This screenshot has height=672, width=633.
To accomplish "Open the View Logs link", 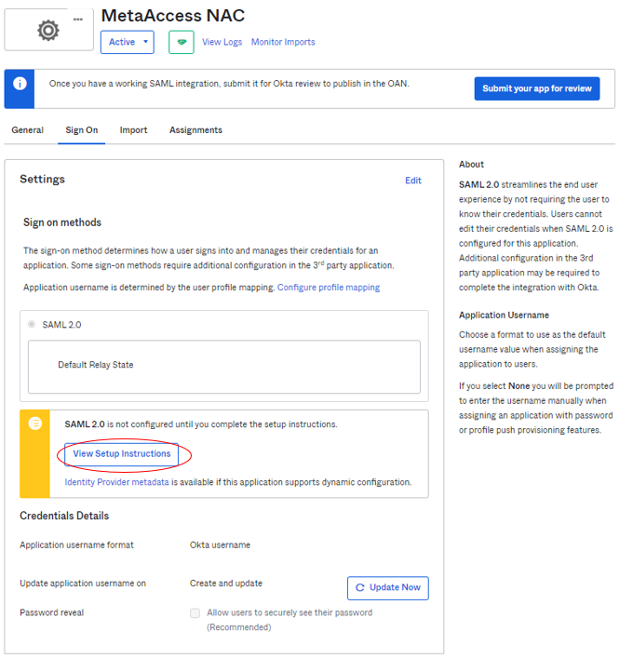I will point(222,42).
